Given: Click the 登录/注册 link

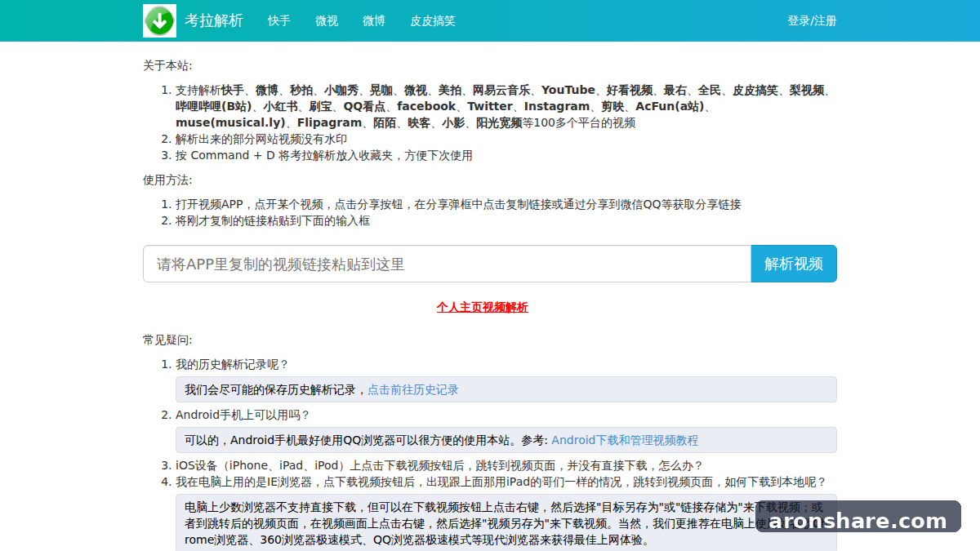Looking at the screenshot, I should pos(812,20).
